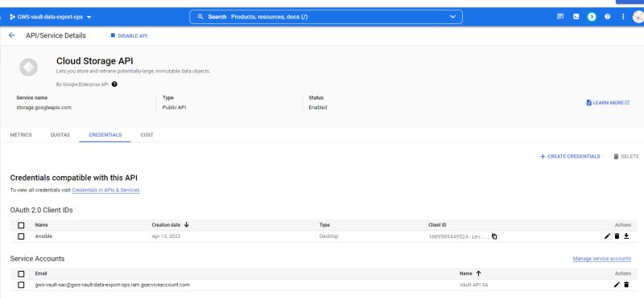Open Credentials in APIs & Services link
The width and height of the screenshot is (644, 299).
tap(105, 190)
